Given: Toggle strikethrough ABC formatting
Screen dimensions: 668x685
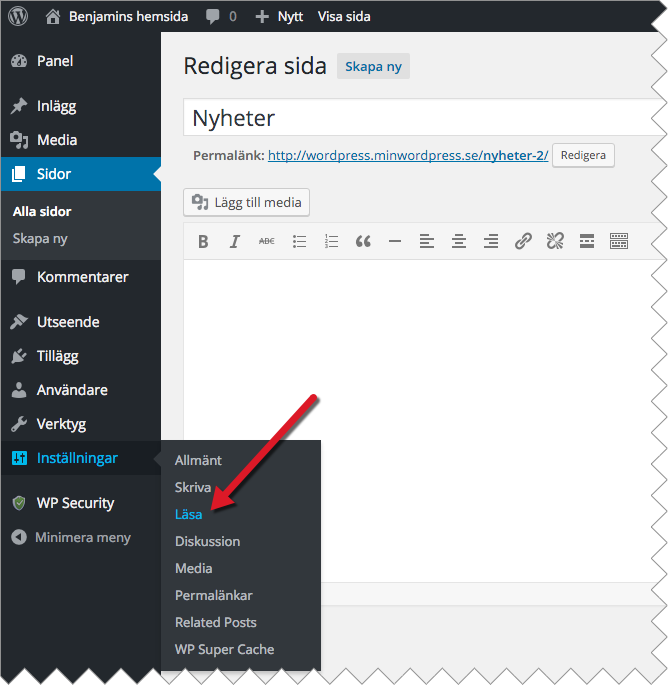Looking at the screenshot, I should click(x=267, y=241).
